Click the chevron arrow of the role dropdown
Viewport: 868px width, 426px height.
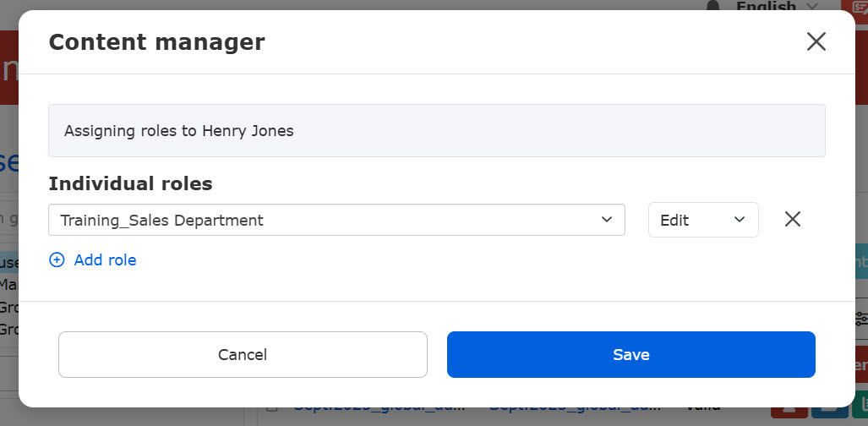(606, 220)
